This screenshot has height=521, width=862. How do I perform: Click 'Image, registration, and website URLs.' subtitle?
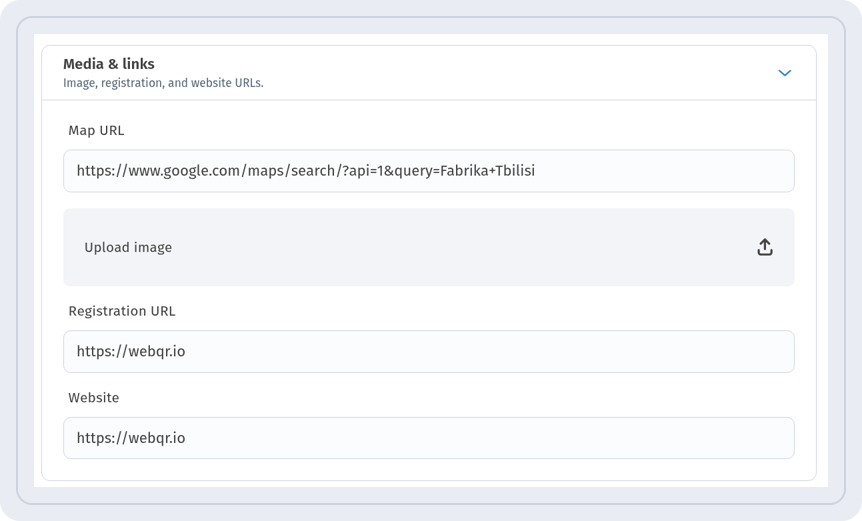click(163, 83)
